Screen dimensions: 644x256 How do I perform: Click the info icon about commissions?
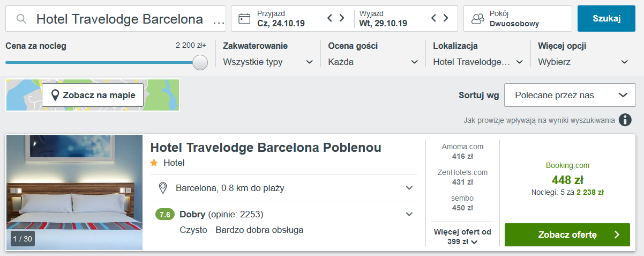click(625, 120)
